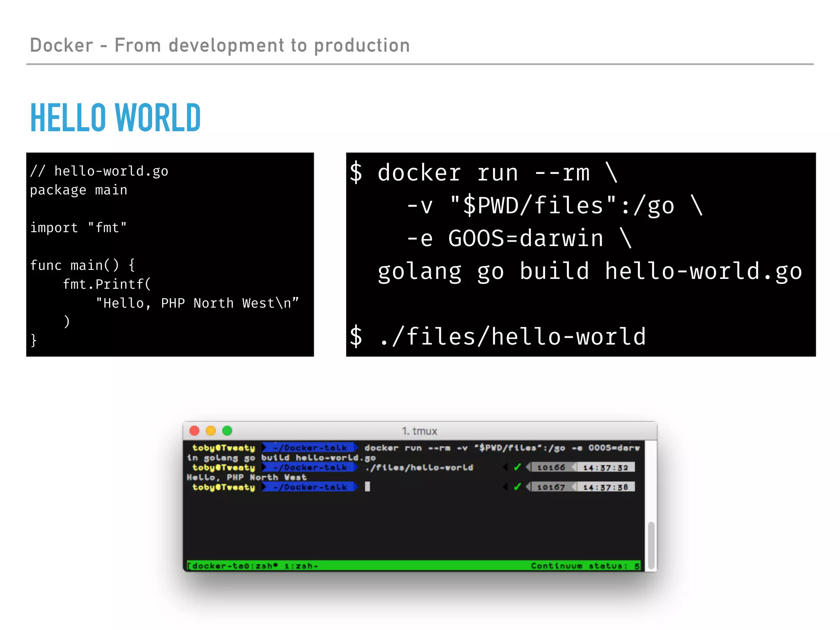The image size is (840, 630).
Task: Click the history number 10167 in the terminal
Action: (x=551, y=487)
